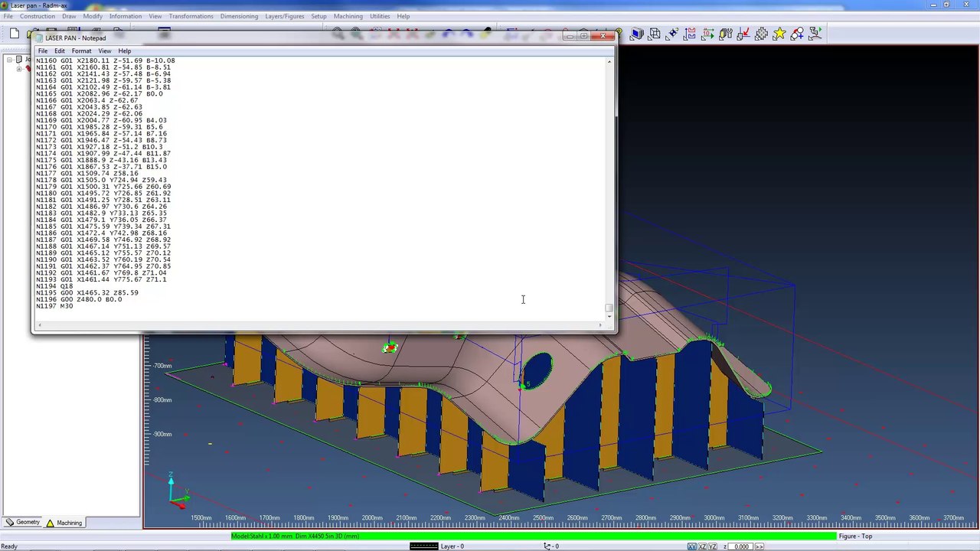Click the toolpath simulation play icon
The height and width of the screenshot is (551, 980).
point(815,34)
